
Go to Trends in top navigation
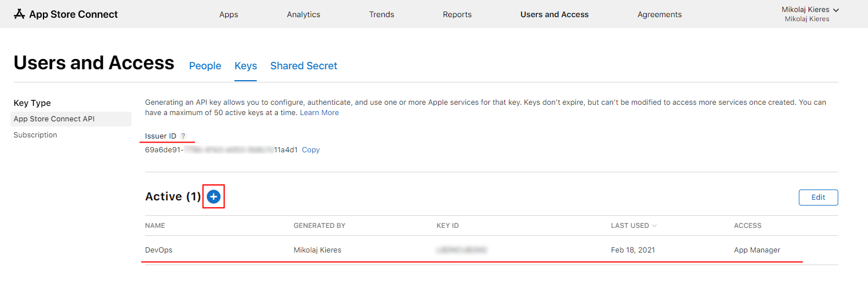(381, 14)
